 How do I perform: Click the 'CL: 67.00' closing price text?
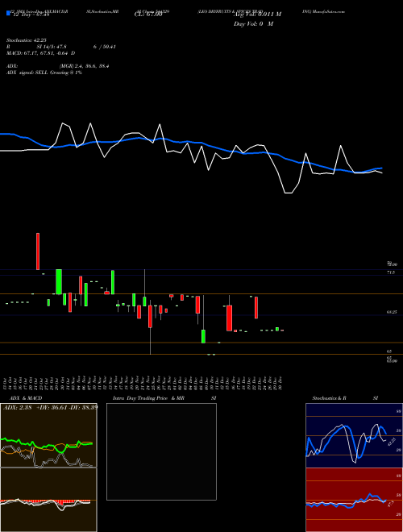coord(148,15)
